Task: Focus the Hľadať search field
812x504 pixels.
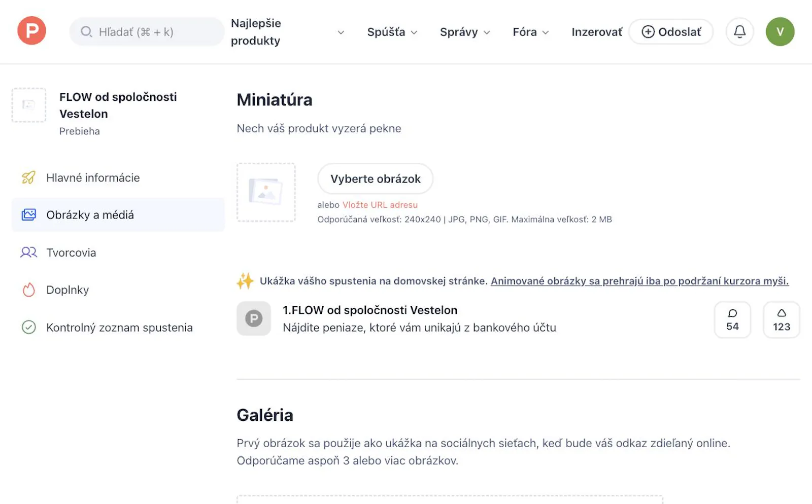Action: coord(147,32)
